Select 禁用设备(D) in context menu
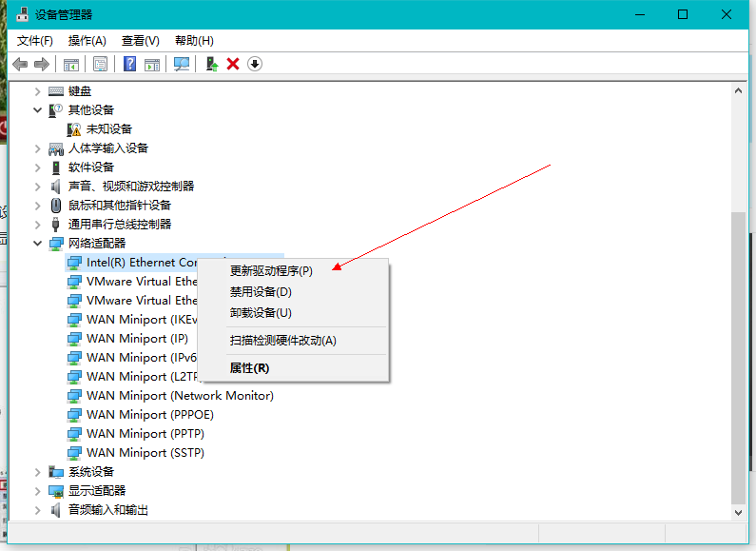The height and width of the screenshot is (551, 756). pos(261,292)
